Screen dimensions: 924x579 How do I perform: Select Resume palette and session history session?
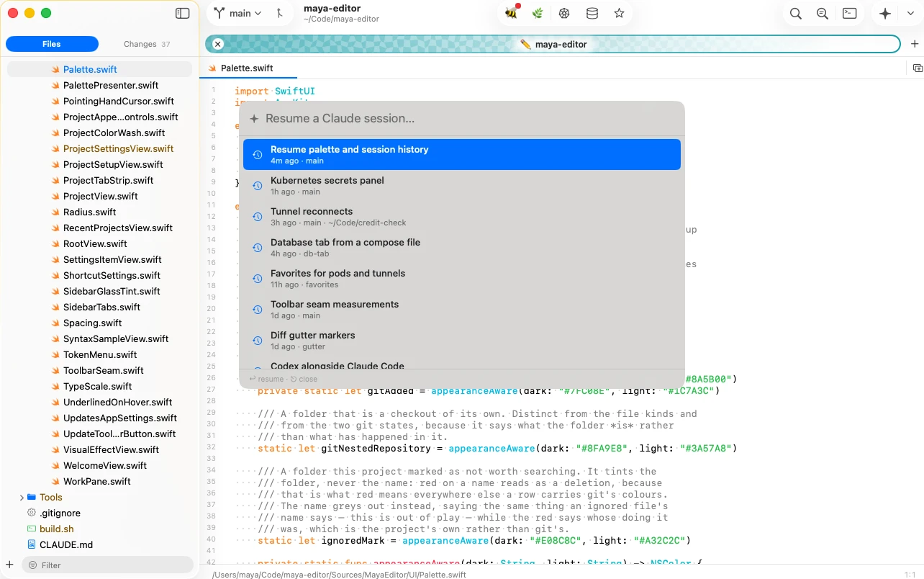pos(462,154)
